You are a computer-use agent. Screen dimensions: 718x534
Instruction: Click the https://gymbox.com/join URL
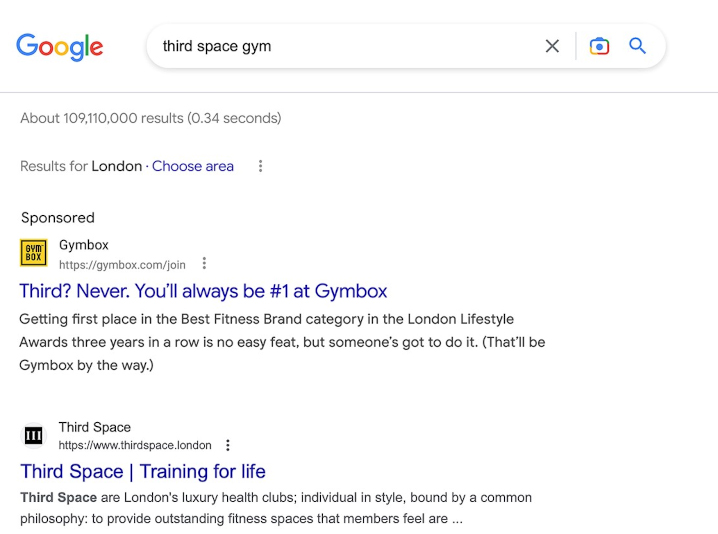[x=122, y=265]
